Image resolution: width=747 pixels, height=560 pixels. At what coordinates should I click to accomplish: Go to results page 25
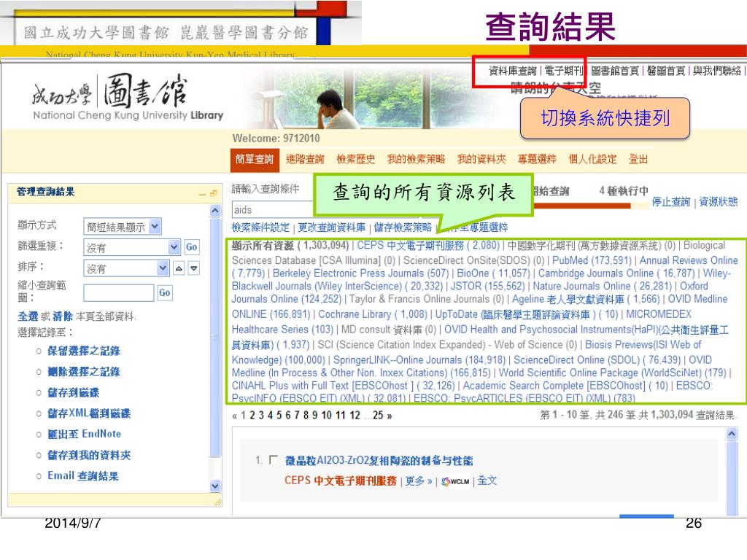coord(379,416)
